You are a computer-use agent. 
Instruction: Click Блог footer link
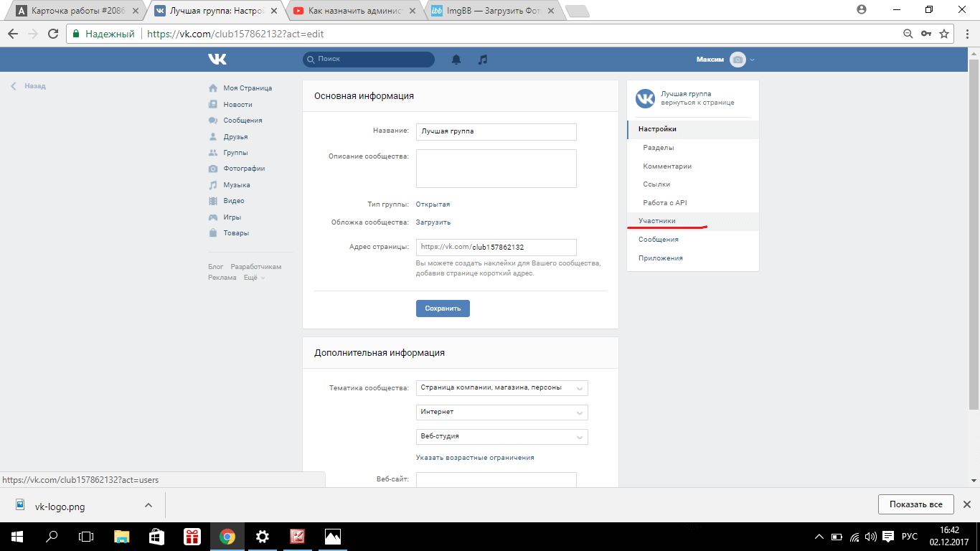coord(216,267)
